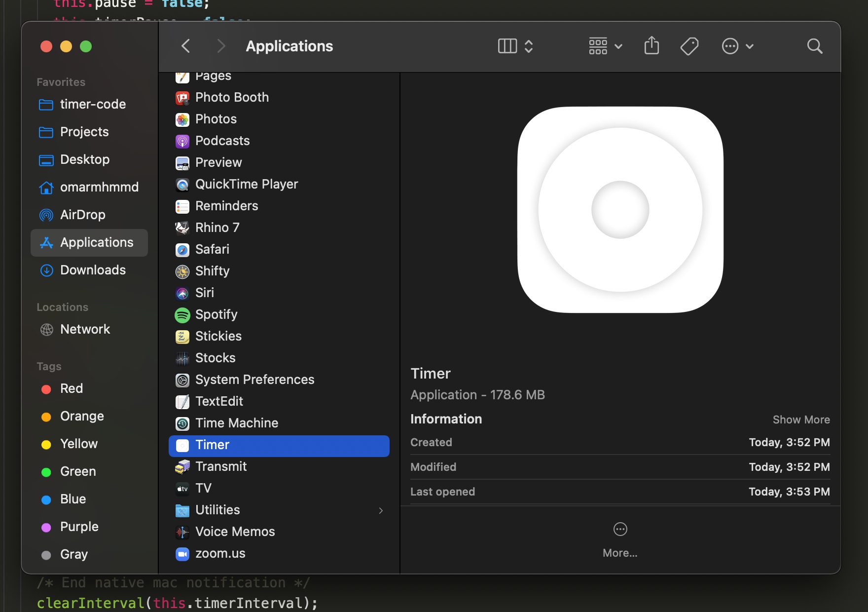Select the Podcasts app icon

182,141
